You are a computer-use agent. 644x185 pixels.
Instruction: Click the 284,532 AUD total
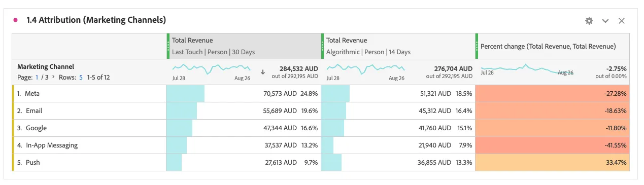(x=298, y=68)
